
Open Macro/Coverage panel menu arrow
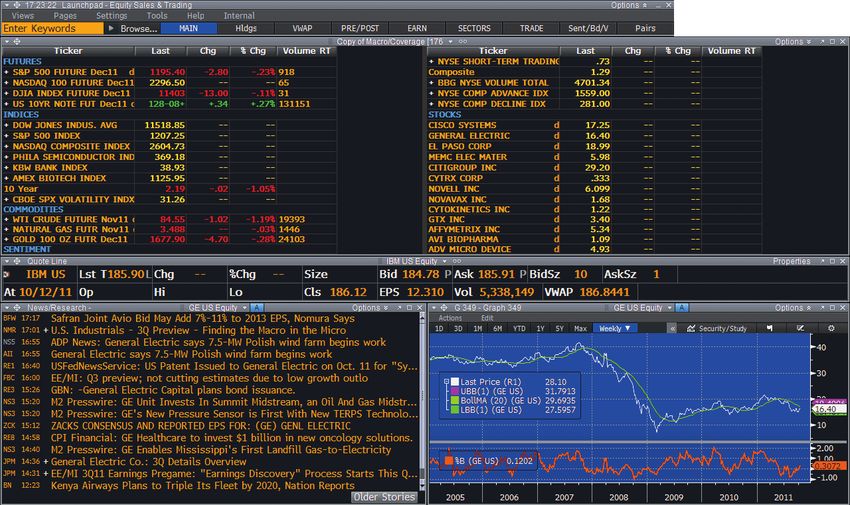(x=7, y=42)
